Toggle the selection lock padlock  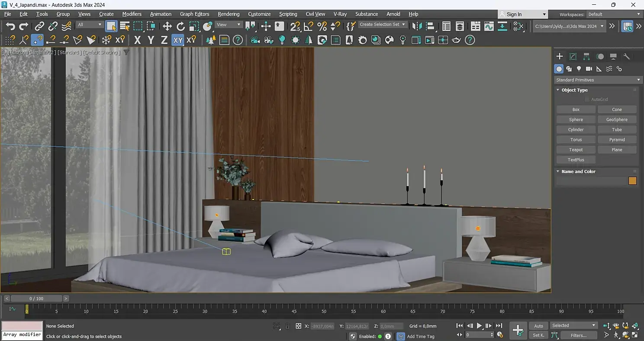[287, 326]
